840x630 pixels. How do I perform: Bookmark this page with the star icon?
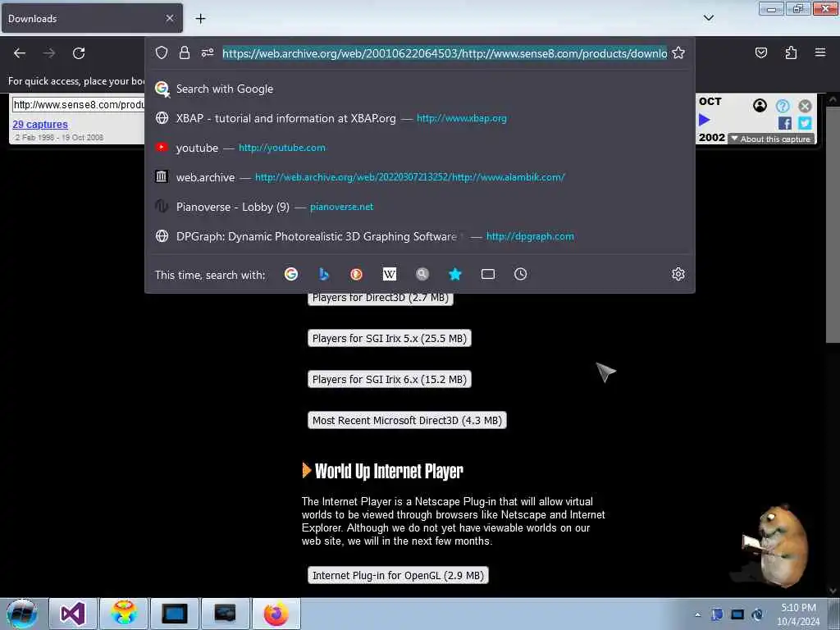coord(678,52)
